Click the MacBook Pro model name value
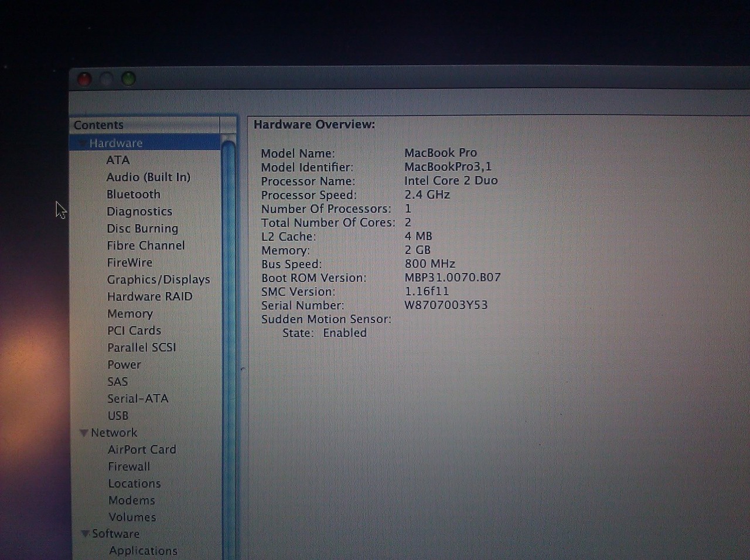The image size is (750, 560). click(441, 152)
